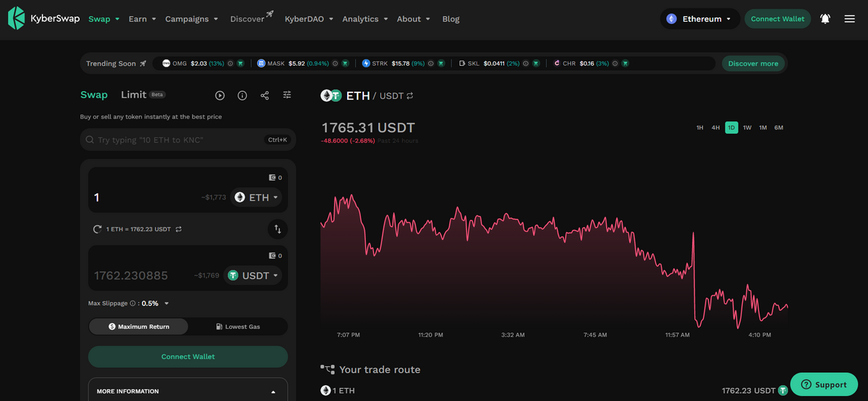
Task: Click Connect Wallet below Lowest Gas
Action: tap(188, 356)
